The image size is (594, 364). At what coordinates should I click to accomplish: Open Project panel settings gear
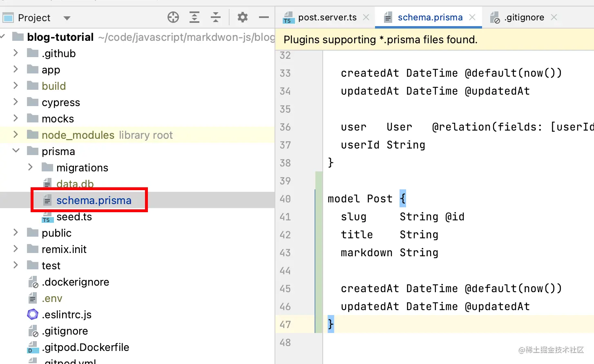[x=243, y=17]
